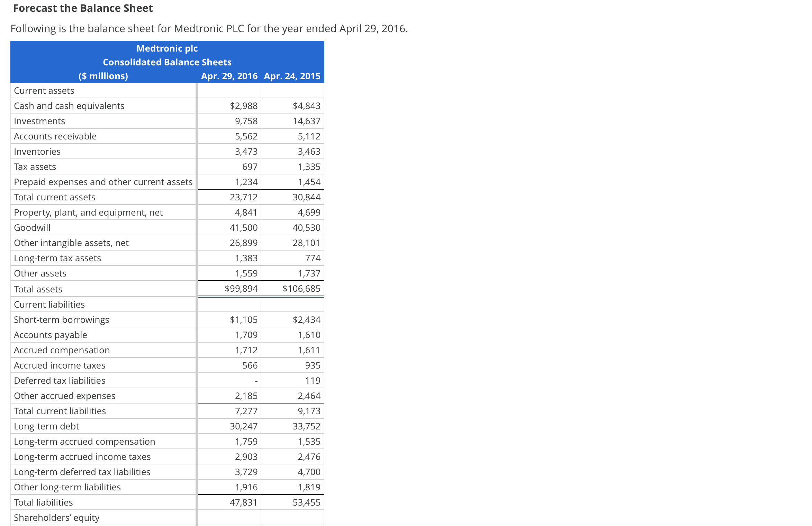Viewport: 812px width, 526px height.
Task: Click the Short-term borrowings label
Action: [x=61, y=320]
